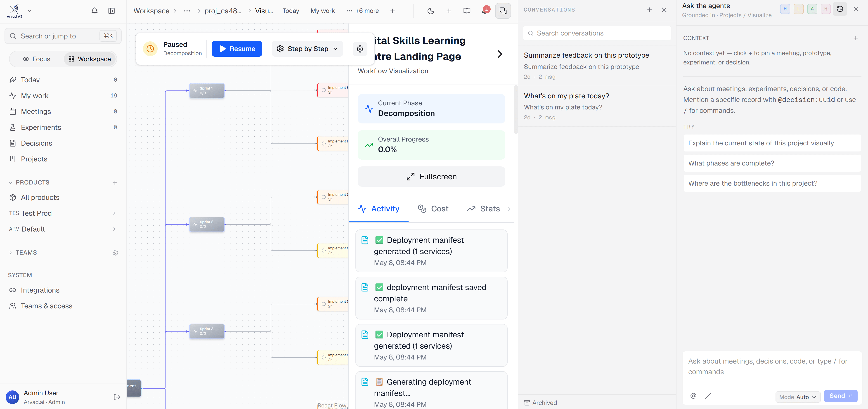Resume the paused workflow

(x=237, y=49)
